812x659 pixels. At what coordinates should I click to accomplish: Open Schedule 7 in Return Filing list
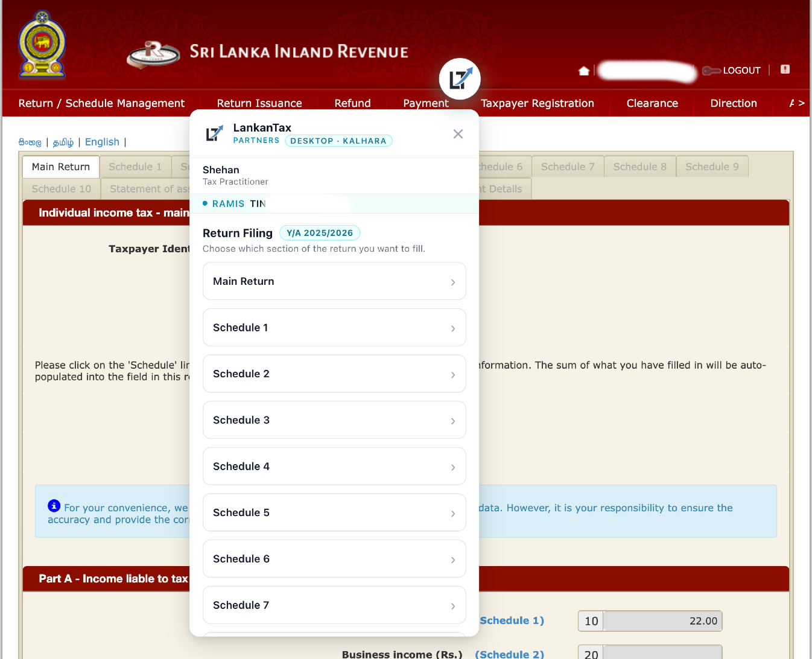tap(334, 605)
